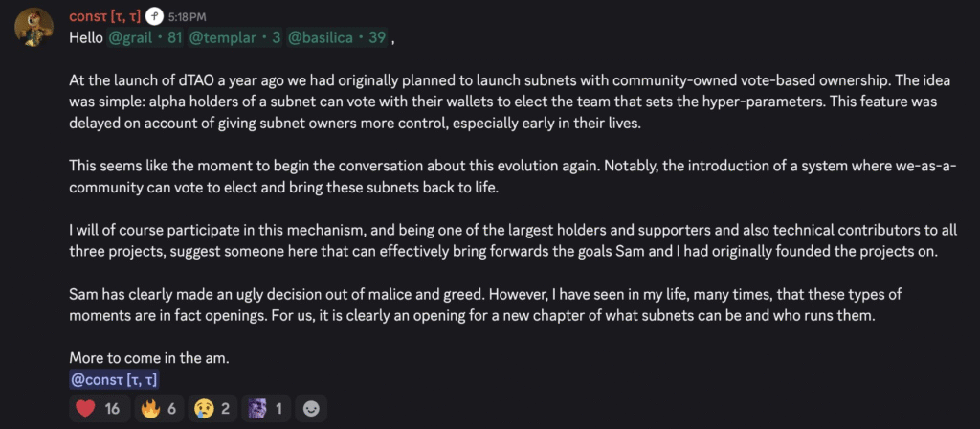Toggle the red heart reaction
Image resolution: width=980 pixels, height=429 pixels.
[x=98, y=409]
